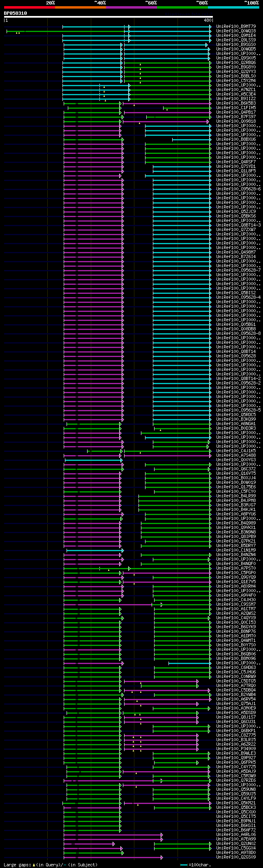This screenshot has height=868, width=263.
Task: Select the UniRef100_B0D3R3 row label
Action: click(236, 428)
